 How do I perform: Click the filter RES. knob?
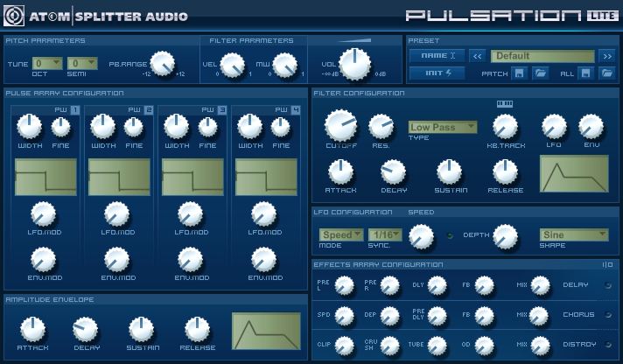[x=381, y=127]
